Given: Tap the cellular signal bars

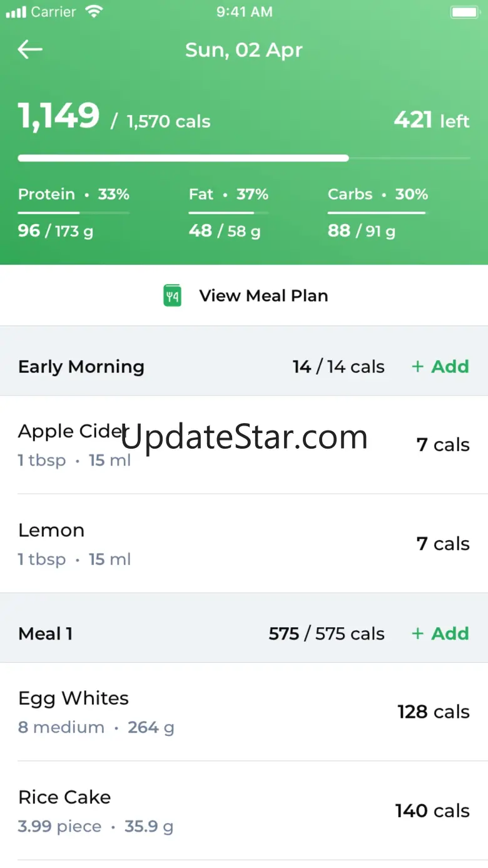Looking at the screenshot, I should (16, 12).
